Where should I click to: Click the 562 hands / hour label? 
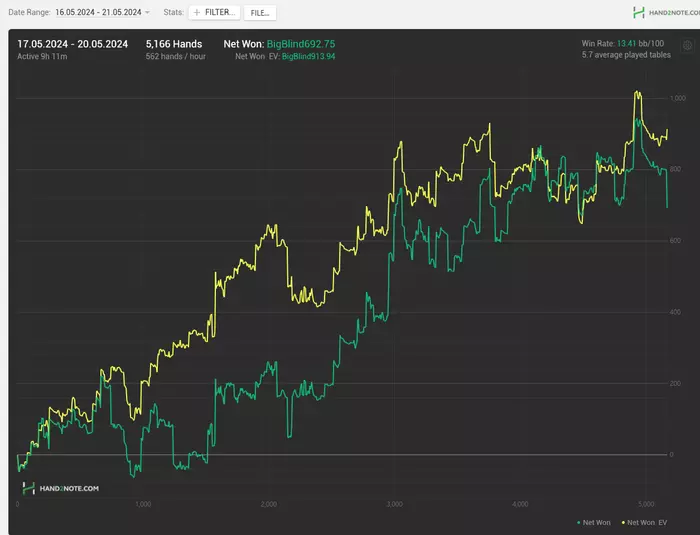pos(175,56)
